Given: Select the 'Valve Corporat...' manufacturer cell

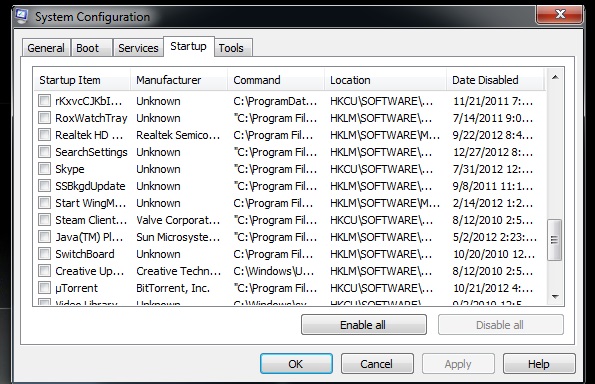Looking at the screenshot, I should (x=178, y=220).
